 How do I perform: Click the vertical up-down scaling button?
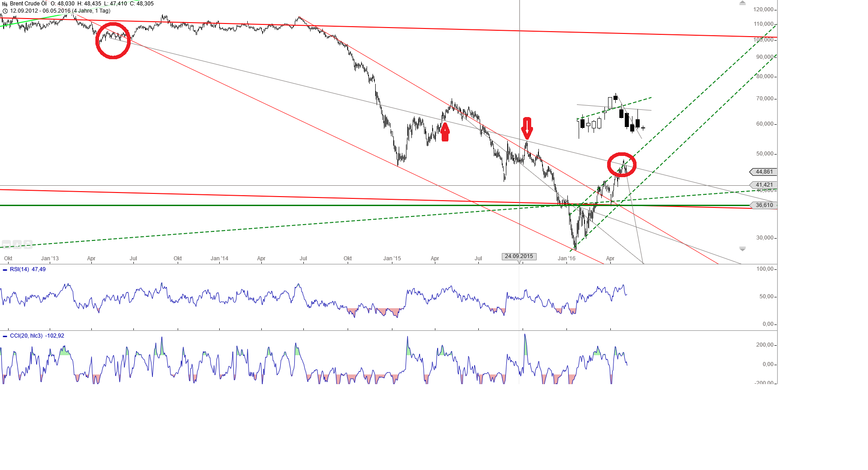pyautogui.click(x=28, y=244)
